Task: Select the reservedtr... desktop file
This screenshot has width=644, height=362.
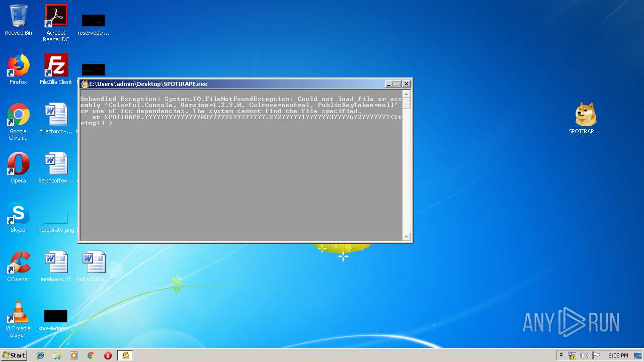Action: (x=93, y=25)
